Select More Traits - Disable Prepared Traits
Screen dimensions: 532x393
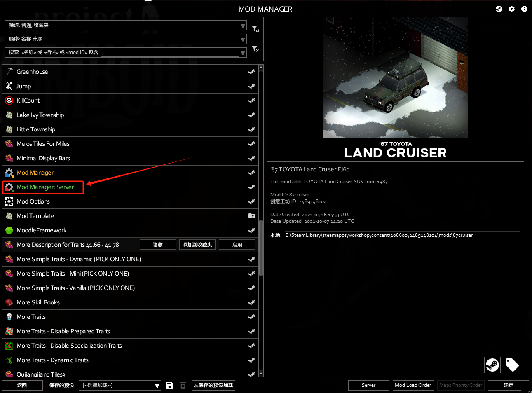[x=130, y=331]
